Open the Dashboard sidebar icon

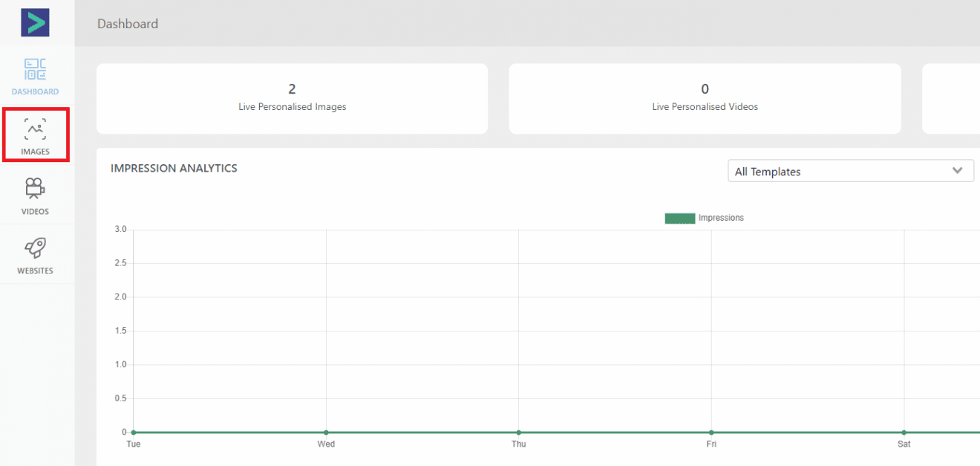click(35, 71)
